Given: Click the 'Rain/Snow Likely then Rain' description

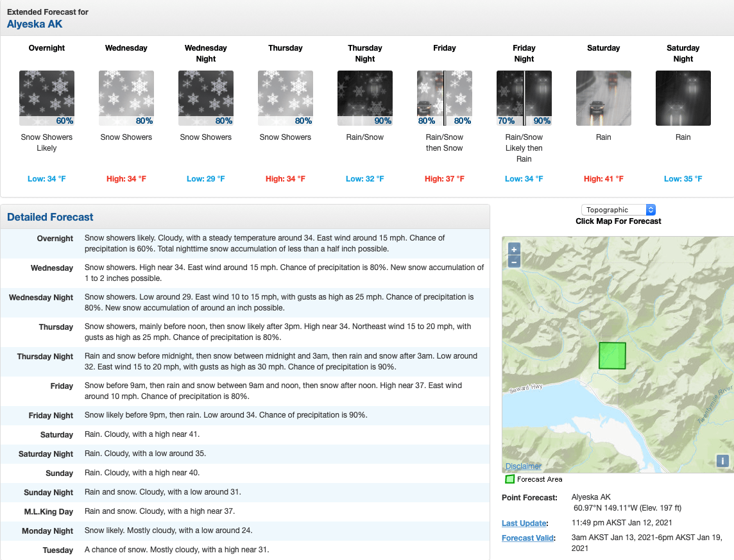Looking at the screenshot, I should pyautogui.click(x=524, y=148).
